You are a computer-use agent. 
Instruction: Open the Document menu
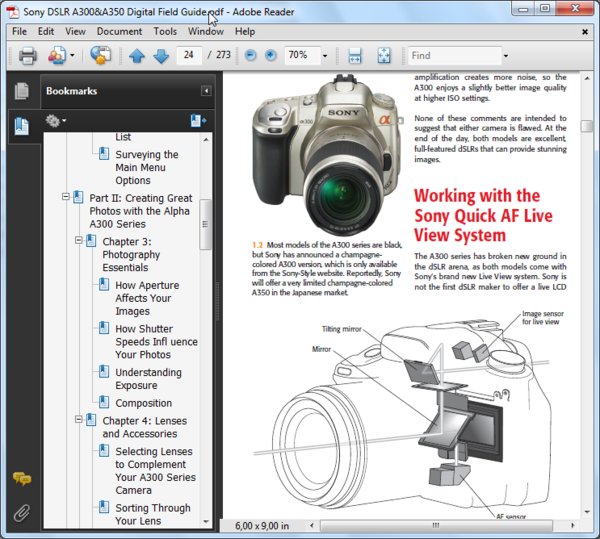(x=119, y=31)
